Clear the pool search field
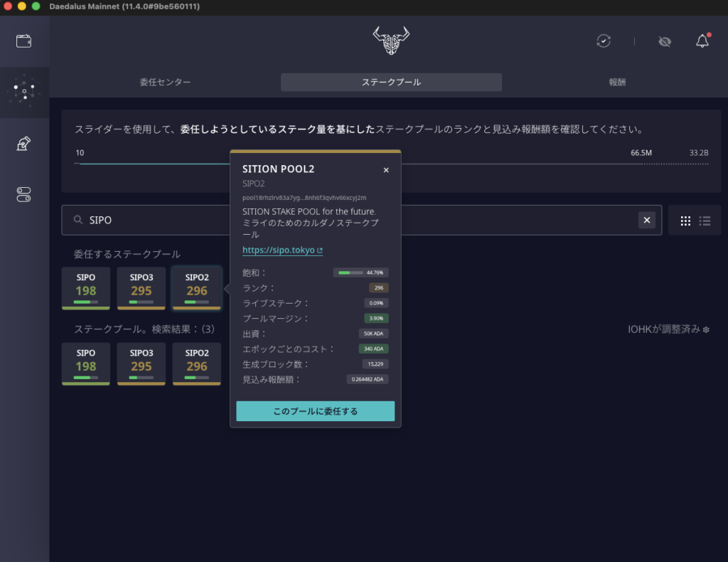 point(647,220)
